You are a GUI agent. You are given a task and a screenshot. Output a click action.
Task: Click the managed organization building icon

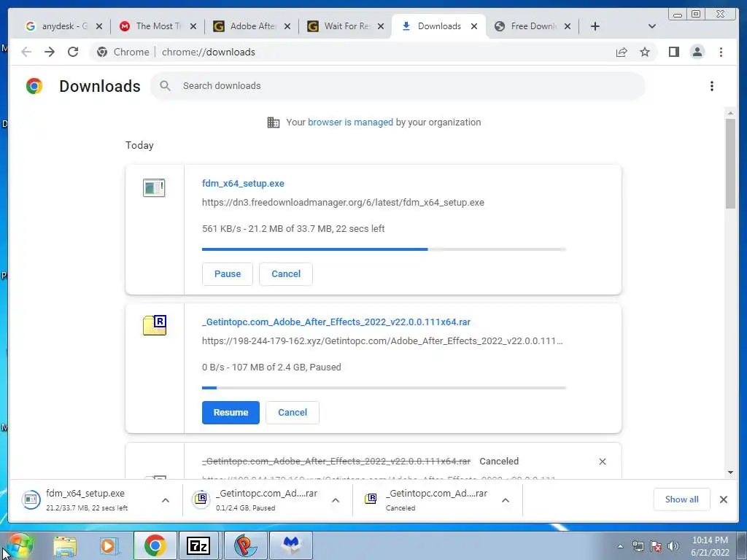274,122
